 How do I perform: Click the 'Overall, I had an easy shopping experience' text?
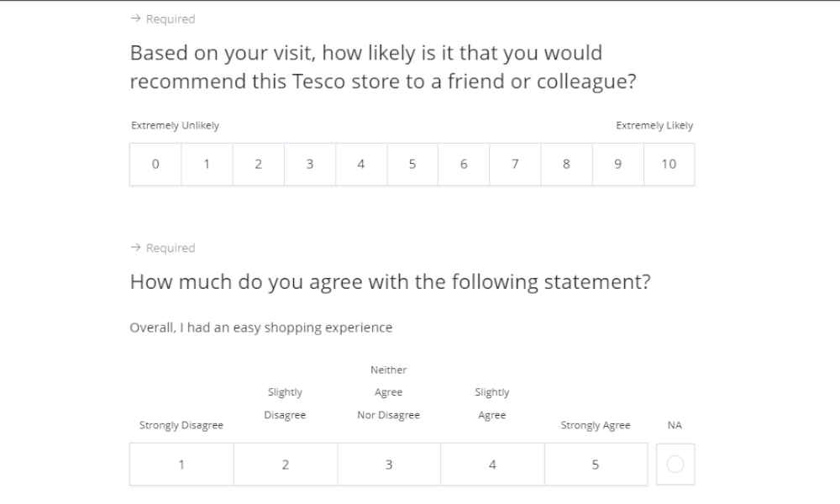261,328
